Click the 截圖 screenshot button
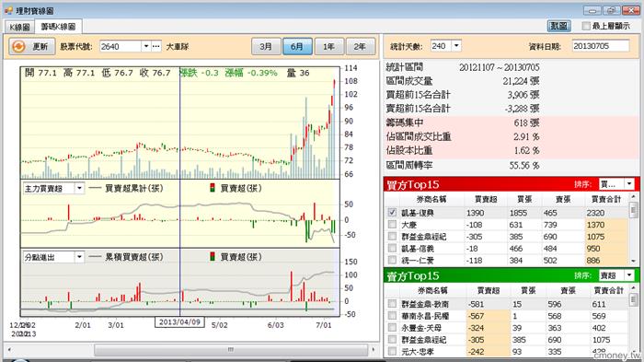644x362 pixels. pyautogui.click(x=558, y=26)
